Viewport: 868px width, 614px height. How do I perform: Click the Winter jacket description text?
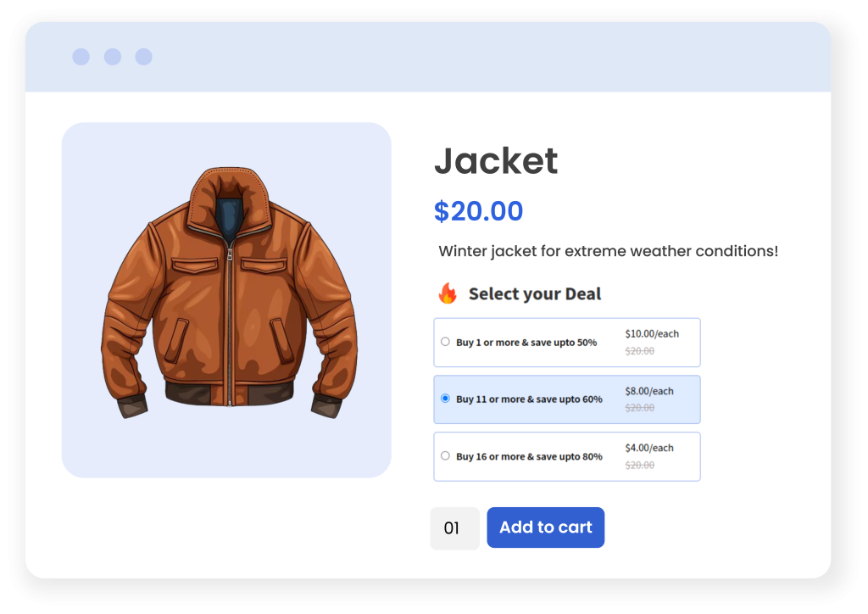pos(609,251)
